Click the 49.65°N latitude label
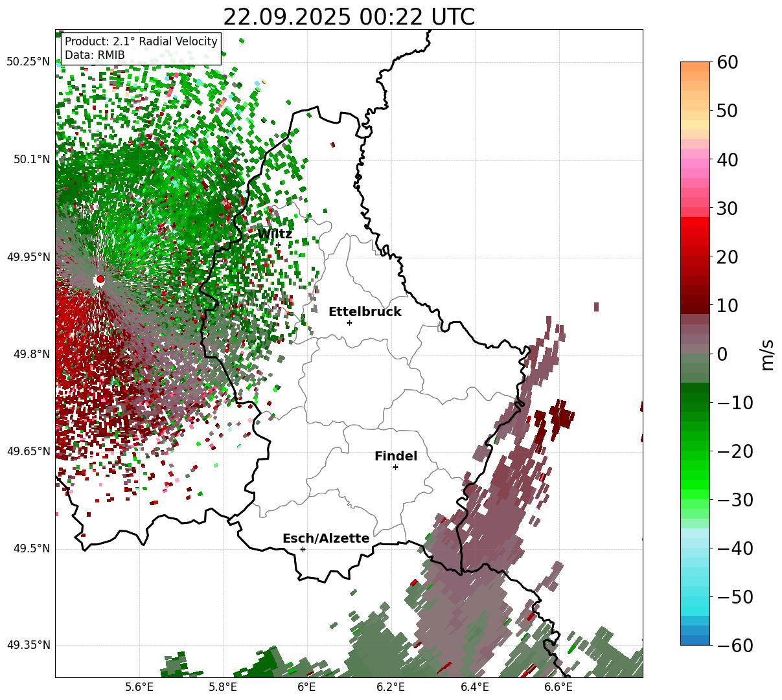 tap(28, 451)
